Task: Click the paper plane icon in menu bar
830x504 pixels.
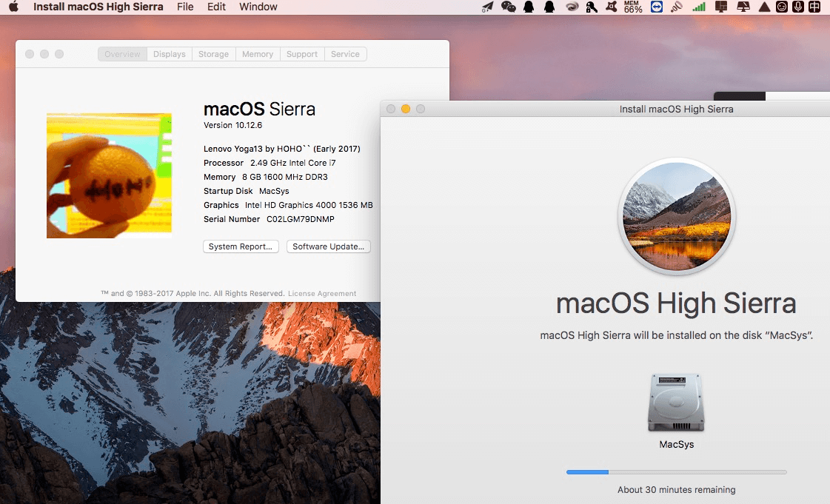Action: tap(487, 7)
